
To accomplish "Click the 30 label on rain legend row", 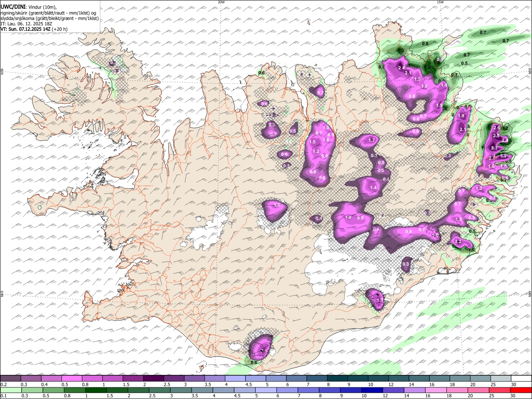I will (514, 396).
